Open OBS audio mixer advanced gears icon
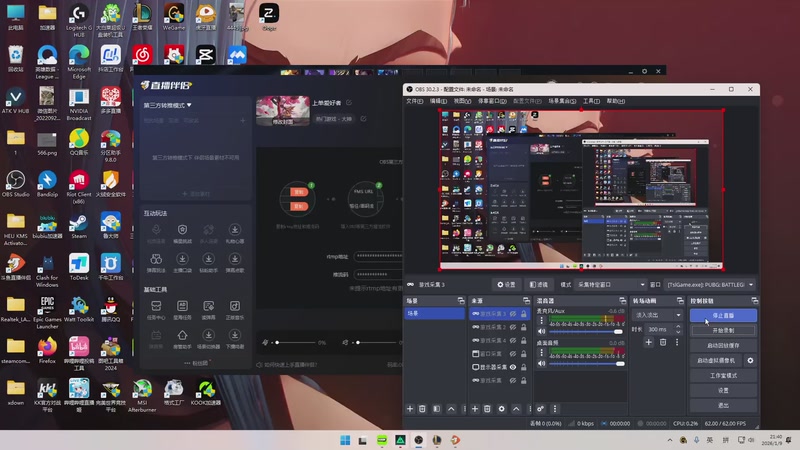Image resolution: width=800 pixels, height=450 pixels. point(540,409)
